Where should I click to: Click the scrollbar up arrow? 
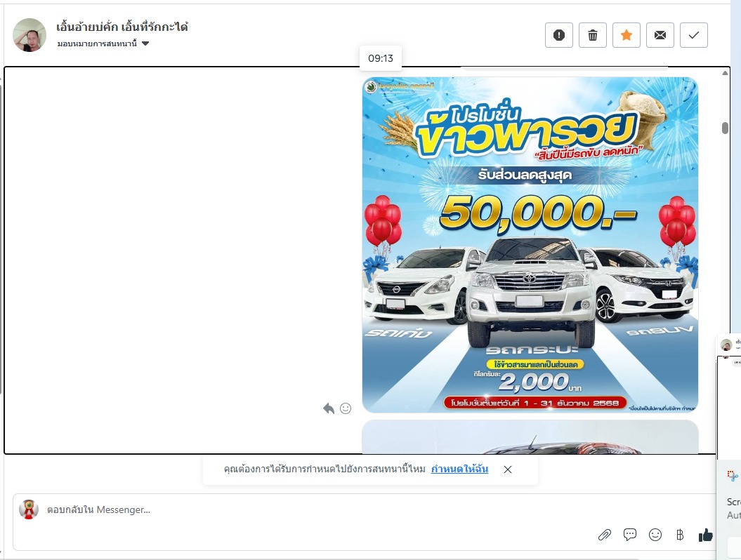click(725, 73)
